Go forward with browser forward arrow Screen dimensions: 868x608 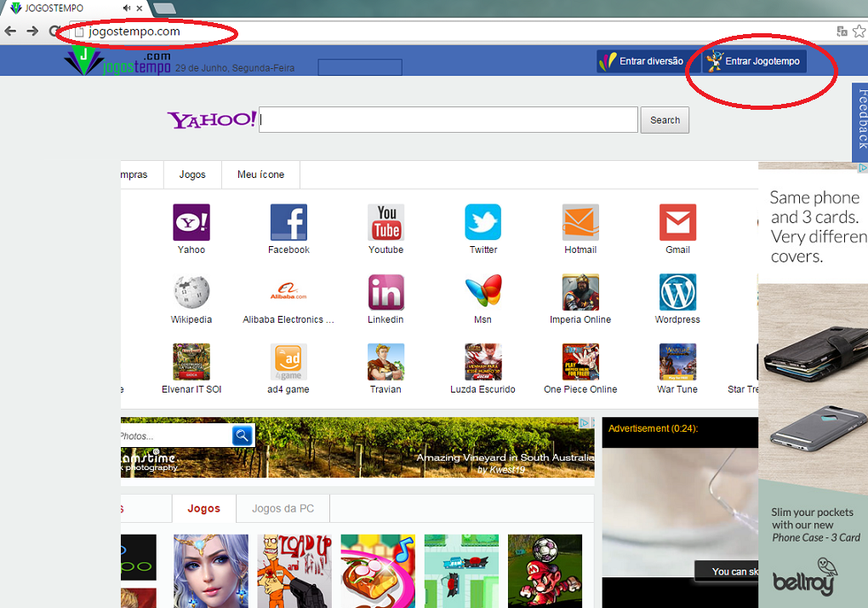[32, 31]
